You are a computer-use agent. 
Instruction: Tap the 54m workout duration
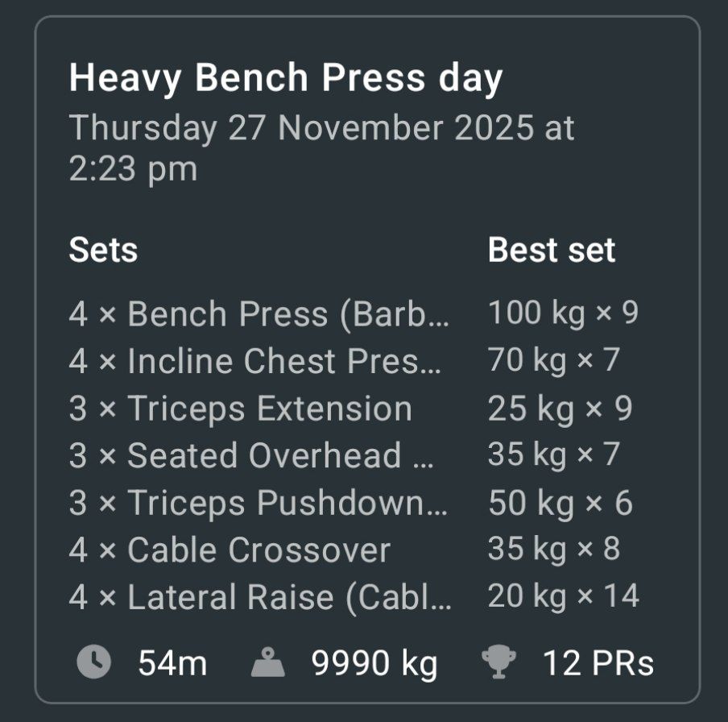point(172,664)
